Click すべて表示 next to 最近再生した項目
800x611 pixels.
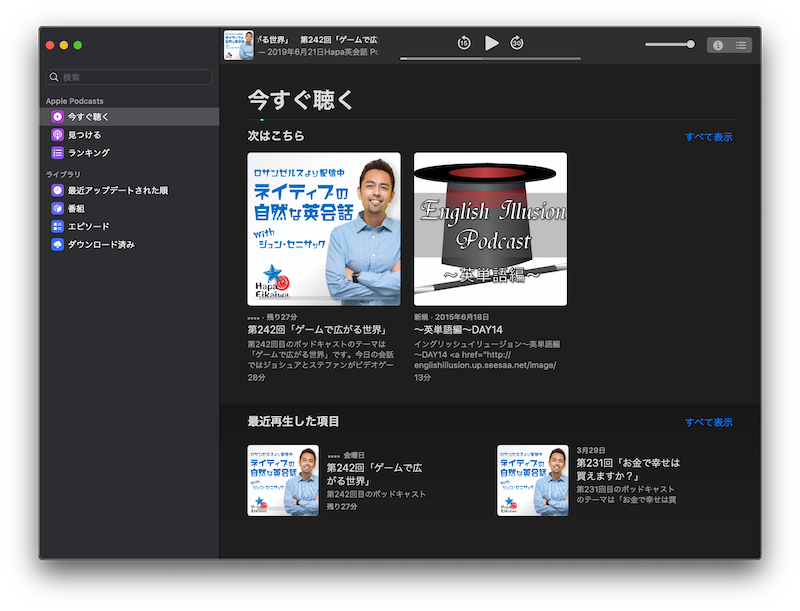point(709,422)
